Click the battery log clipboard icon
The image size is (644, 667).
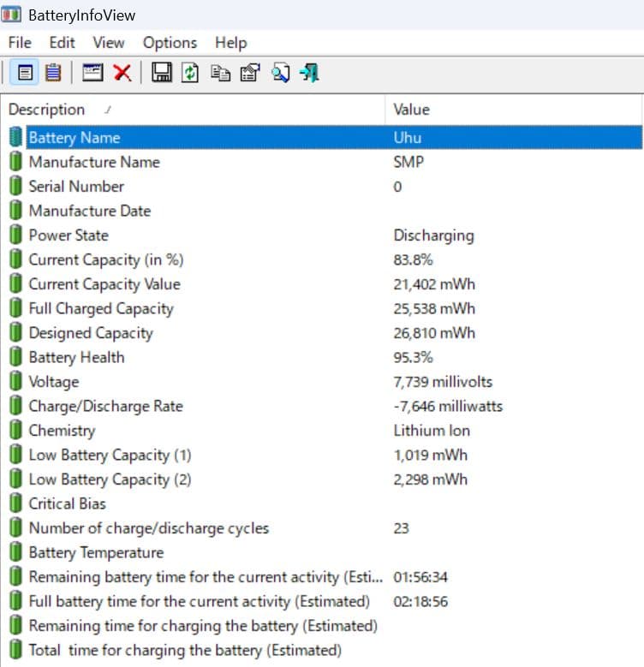click(x=53, y=74)
